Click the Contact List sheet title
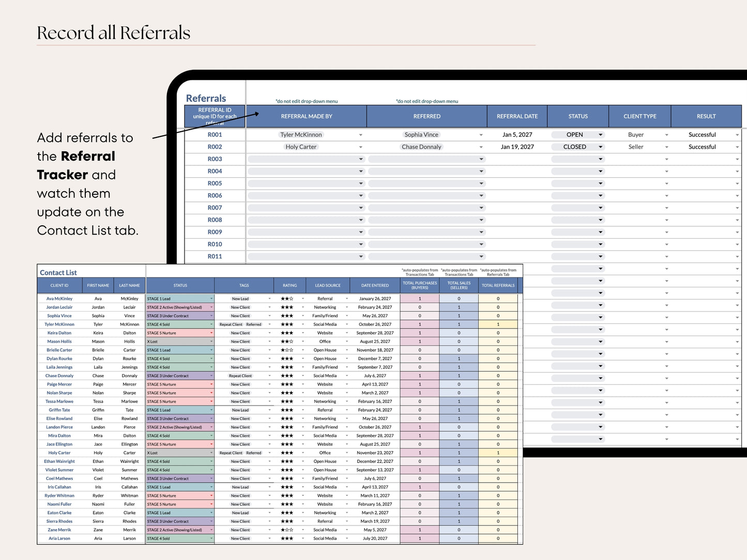 (58, 273)
